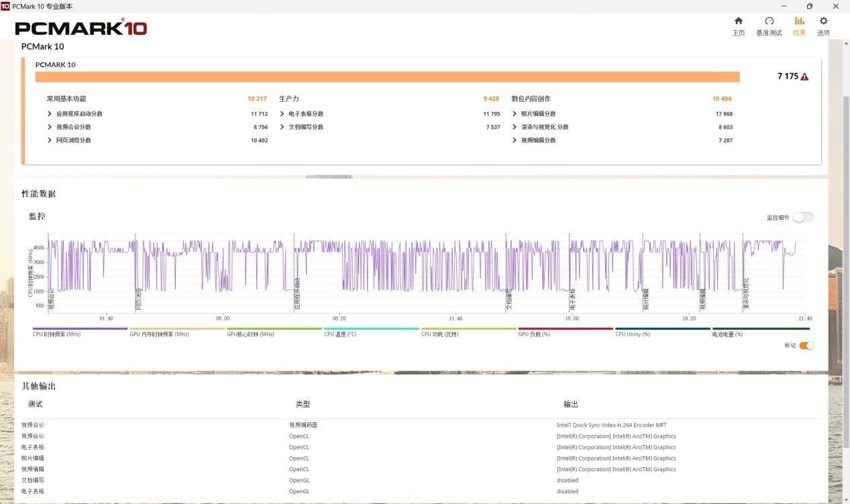Click the PCMark 10 logo in header
850x504 pixels.
81,28
